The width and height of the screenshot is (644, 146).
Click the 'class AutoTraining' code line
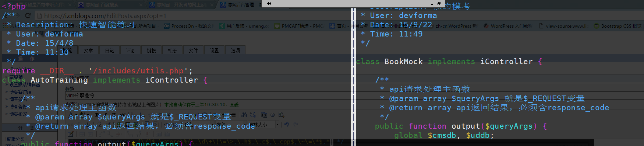[105, 80]
